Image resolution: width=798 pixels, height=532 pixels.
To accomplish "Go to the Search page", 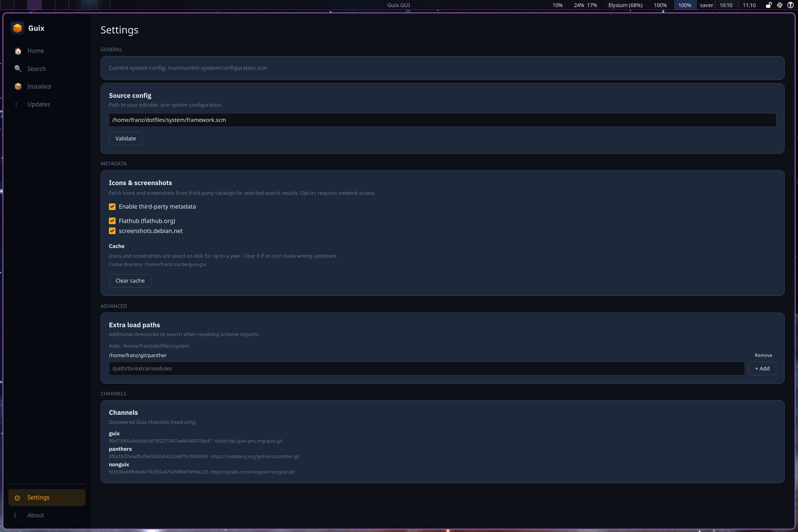I will tap(47, 69).
